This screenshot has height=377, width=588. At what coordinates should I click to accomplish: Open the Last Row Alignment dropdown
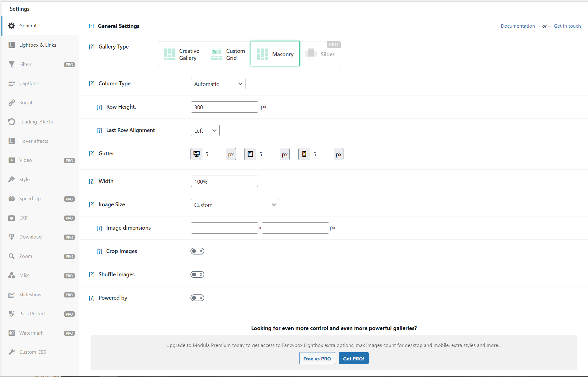point(205,130)
